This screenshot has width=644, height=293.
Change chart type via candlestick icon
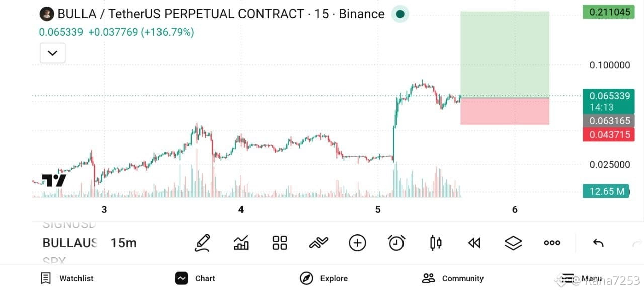coord(436,243)
